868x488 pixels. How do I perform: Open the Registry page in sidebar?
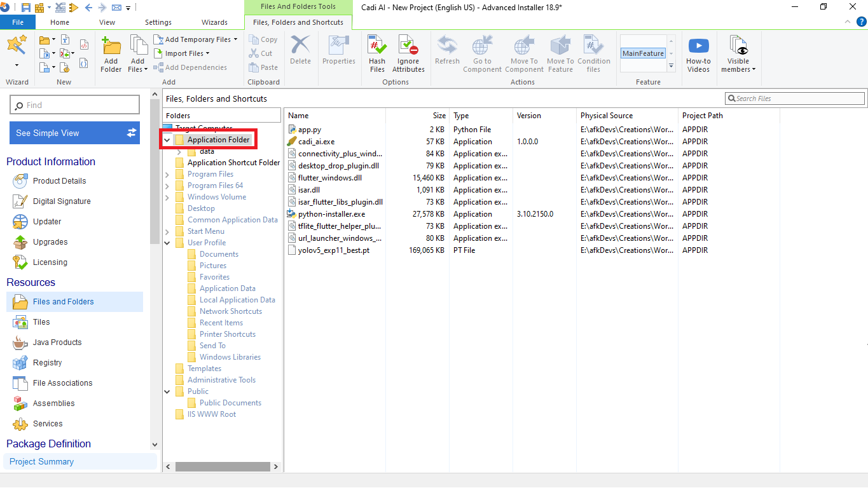tap(47, 363)
